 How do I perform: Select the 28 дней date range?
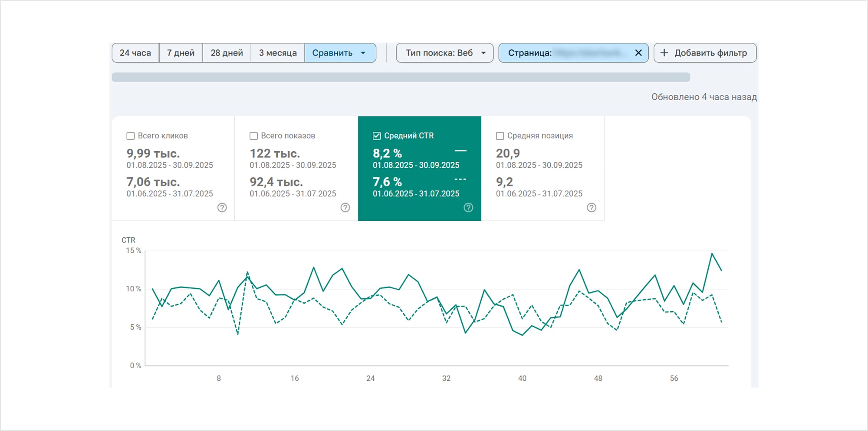tap(227, 53)
